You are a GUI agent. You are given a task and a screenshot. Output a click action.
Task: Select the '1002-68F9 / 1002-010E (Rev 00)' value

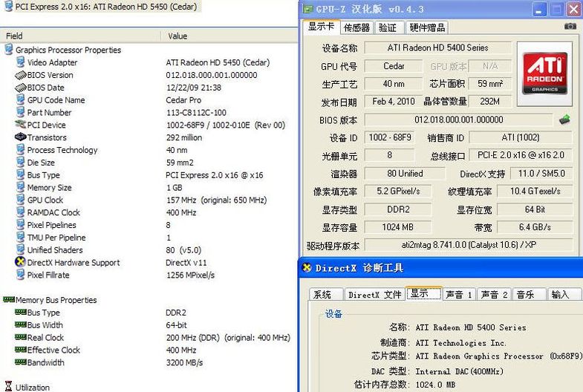pos(226,125)
